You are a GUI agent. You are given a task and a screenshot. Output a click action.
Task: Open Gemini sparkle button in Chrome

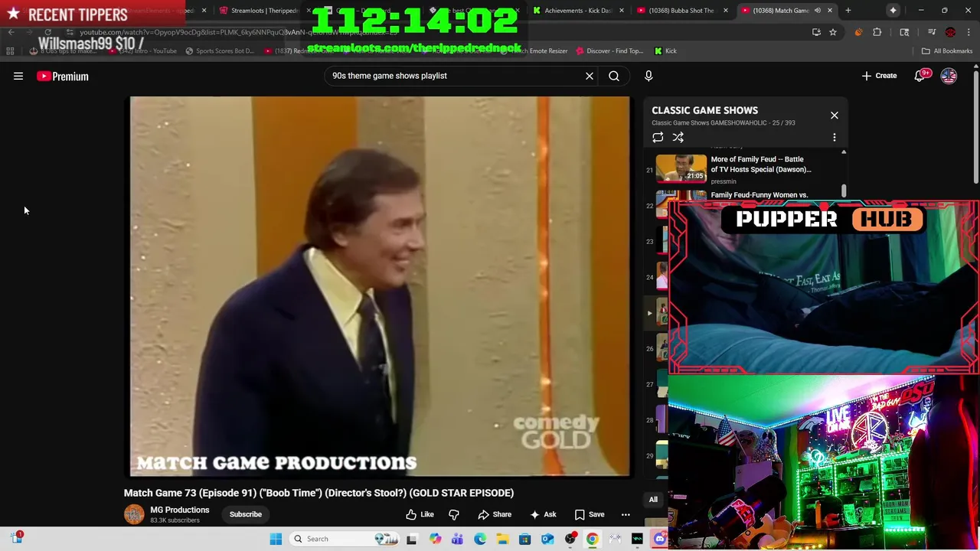(x=893, y=11)
